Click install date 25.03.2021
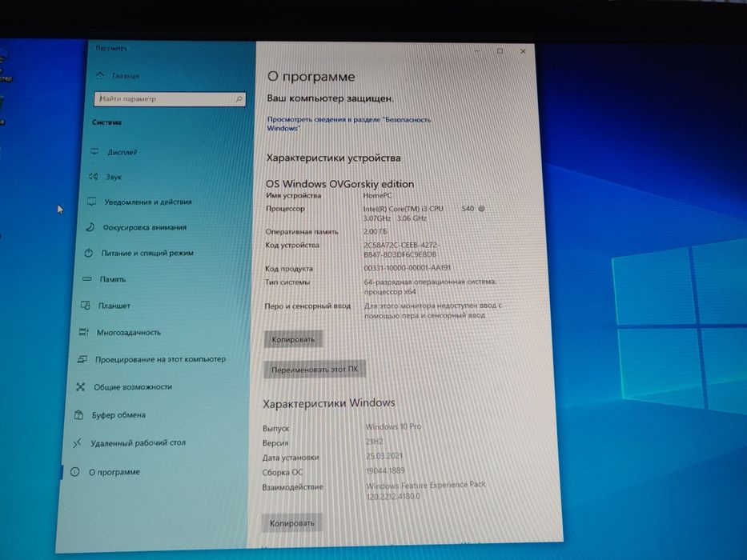The height and width of the screenshot is (560, 747). tap(384, 456)
